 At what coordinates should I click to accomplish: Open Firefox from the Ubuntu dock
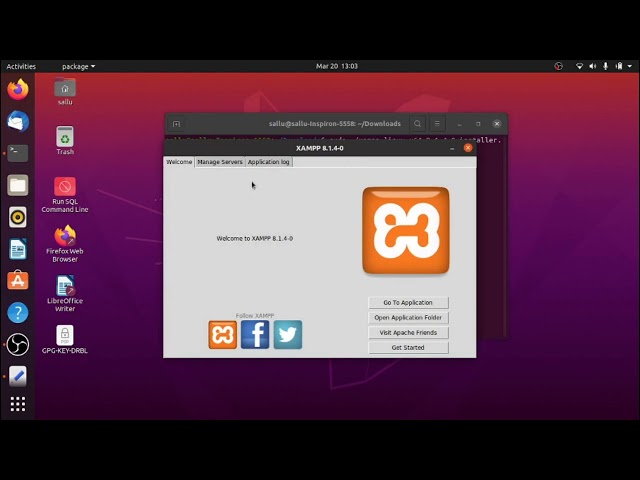pos(18,90)
